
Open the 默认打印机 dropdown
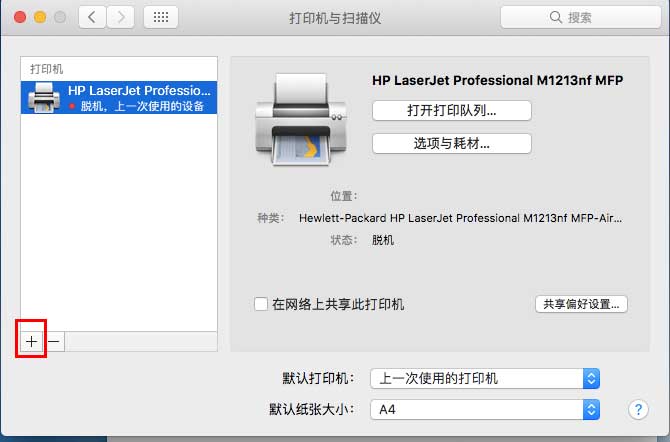[x=485, y=378]
